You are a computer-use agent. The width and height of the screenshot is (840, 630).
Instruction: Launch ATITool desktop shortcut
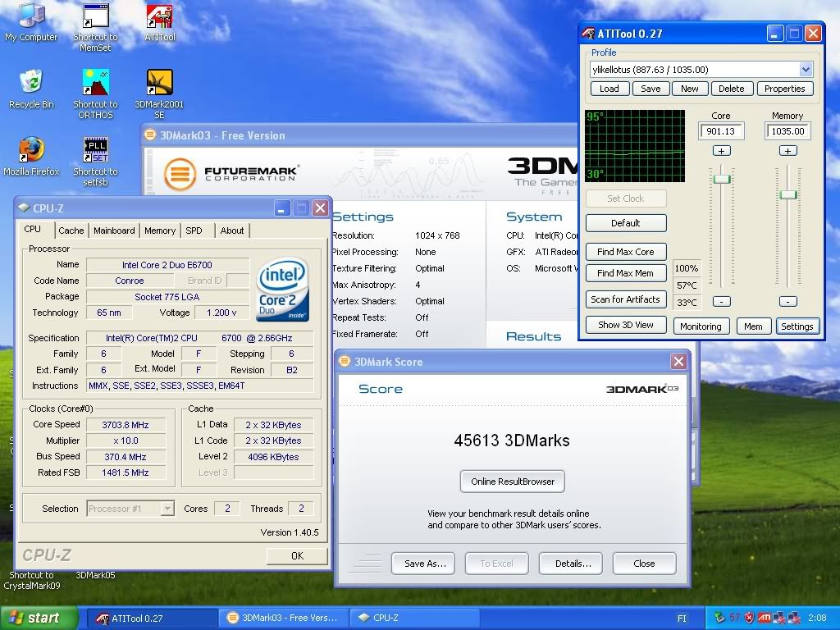[160, 22]
